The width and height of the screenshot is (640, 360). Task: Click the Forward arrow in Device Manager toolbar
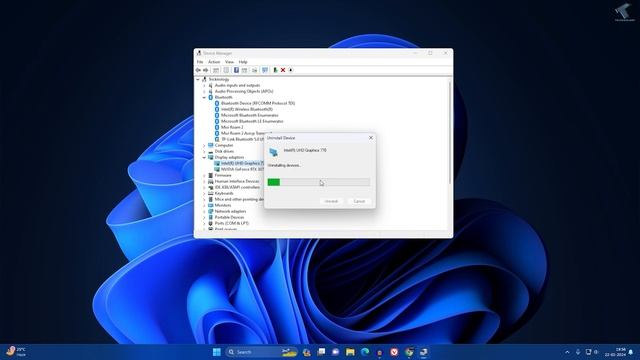[x=206, y=70]
